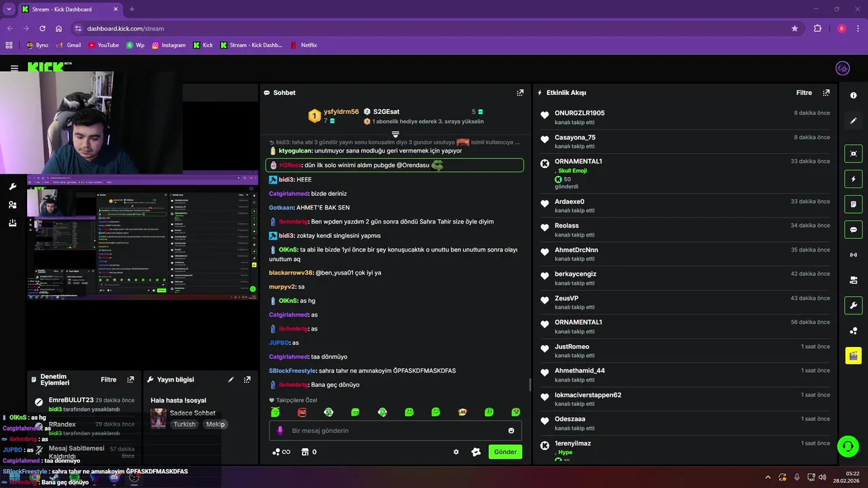Open the Chrome tab search dropdown
Screen dimensions: 868x488
pos(9,9)
